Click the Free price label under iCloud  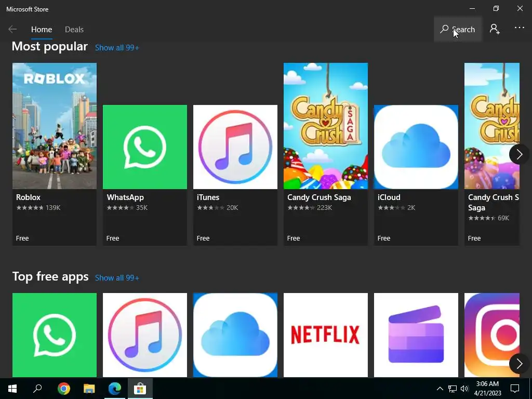tap(384, 238)
